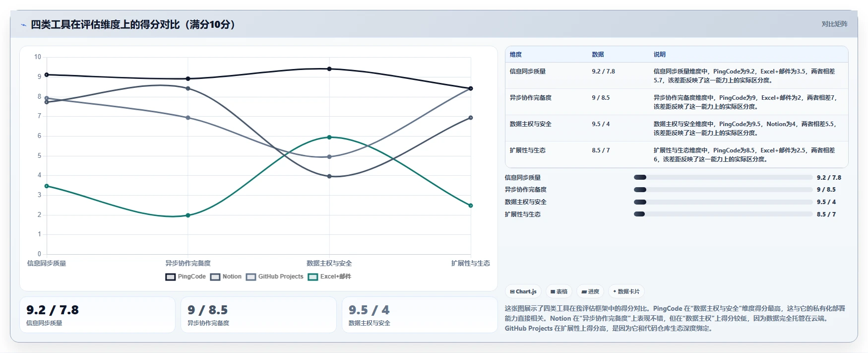The width and height of the screenshot is (868, 353).
Task: Open the 9.5 / 4 数据主权与安全 data card
Action: (420, 315)
